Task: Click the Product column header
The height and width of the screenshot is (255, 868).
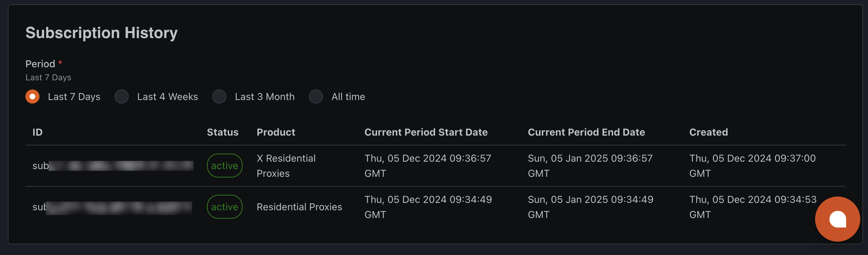Action: click(276, 132)
